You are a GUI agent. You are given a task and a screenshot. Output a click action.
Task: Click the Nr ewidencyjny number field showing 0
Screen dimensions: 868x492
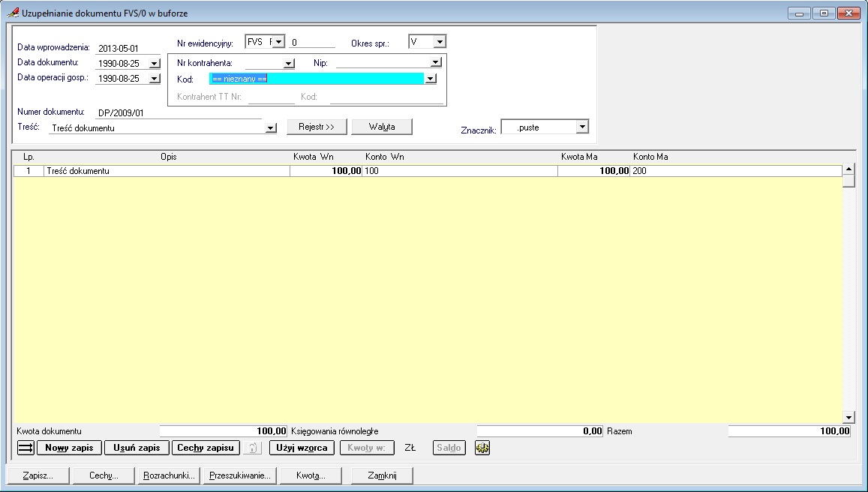pyautogui.click(x=312, y=42)
